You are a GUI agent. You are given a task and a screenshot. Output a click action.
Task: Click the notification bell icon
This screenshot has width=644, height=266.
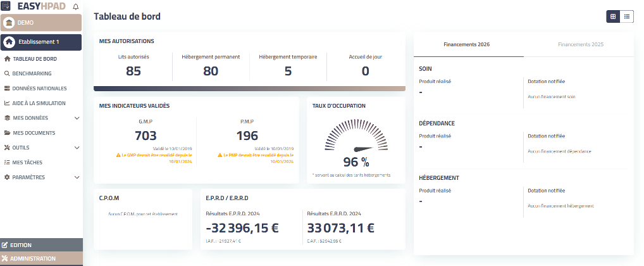(x=77, y=6)
